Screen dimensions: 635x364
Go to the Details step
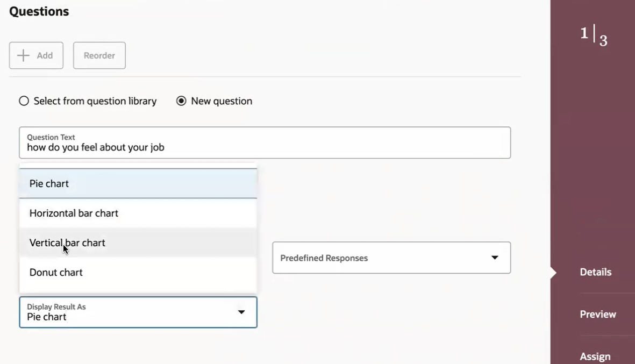595,272
